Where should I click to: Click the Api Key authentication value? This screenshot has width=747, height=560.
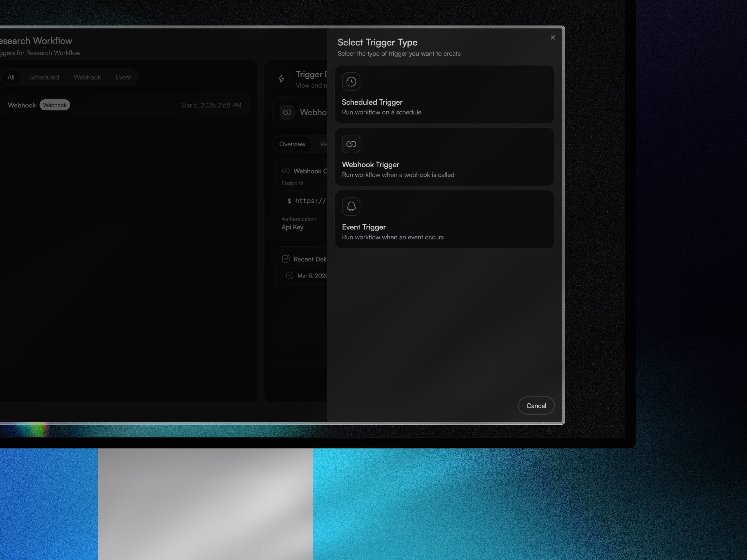(292, 227)
